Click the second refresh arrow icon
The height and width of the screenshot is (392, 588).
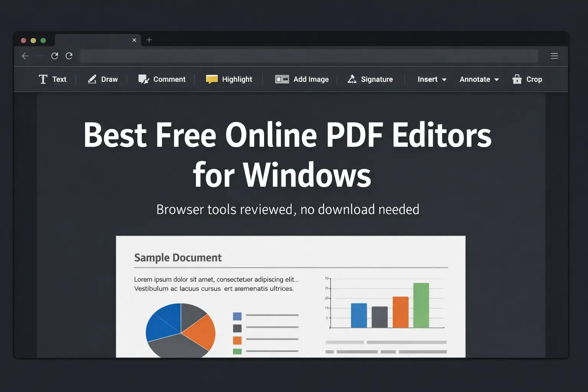click(69, 56)
